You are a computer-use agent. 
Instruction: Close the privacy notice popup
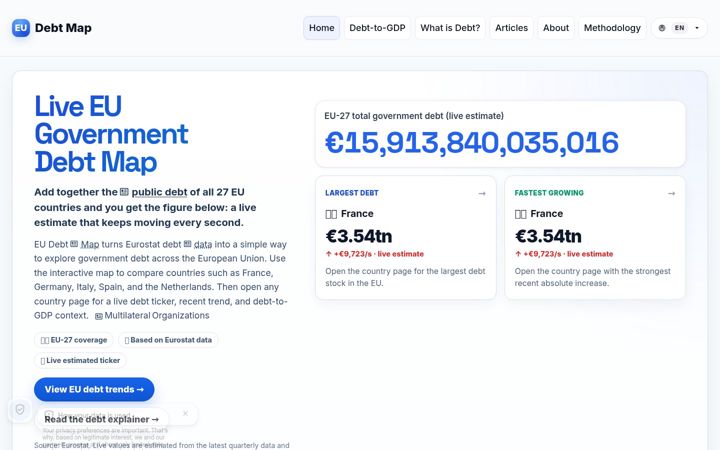tap(186, 413)
